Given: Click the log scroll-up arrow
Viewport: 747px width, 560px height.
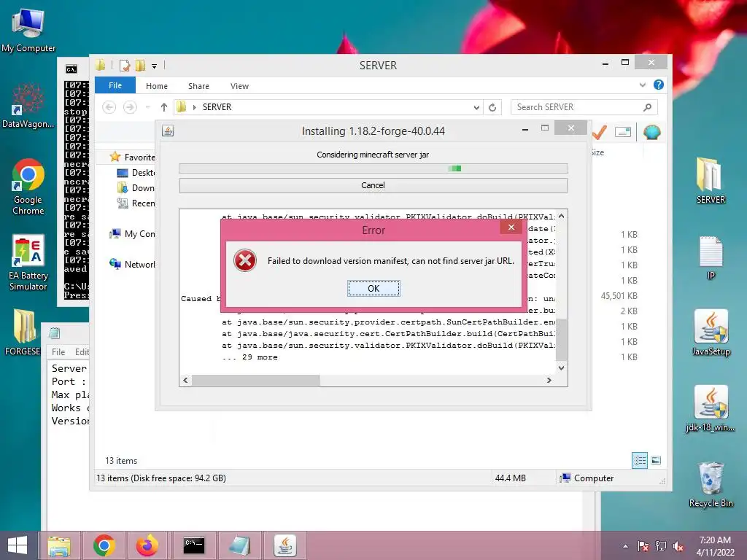Looking at the screenshot, I should point(561,216).
